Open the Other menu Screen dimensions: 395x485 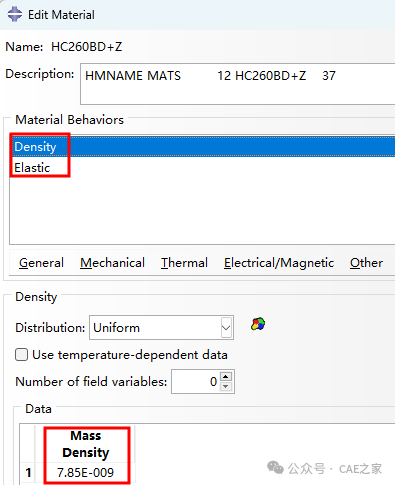coord(366,263)
